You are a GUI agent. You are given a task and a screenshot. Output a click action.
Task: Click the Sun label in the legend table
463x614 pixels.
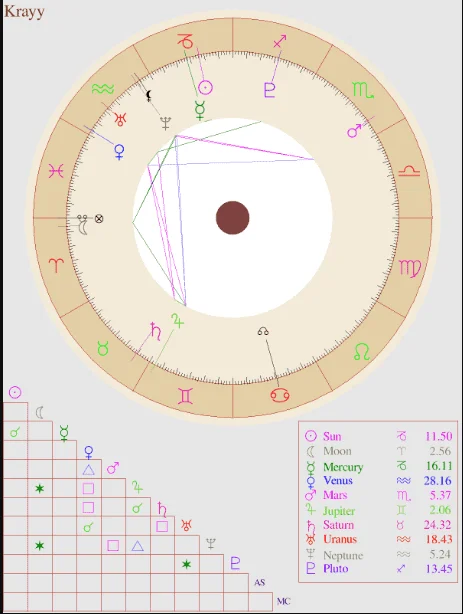(x=332, y=436)
